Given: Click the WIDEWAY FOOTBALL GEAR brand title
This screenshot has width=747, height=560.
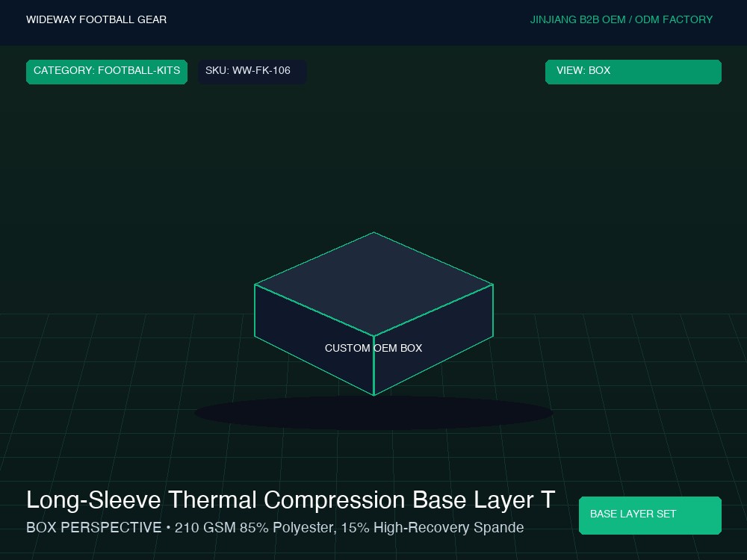Looking at the screenshot, I should coord(96,19).
